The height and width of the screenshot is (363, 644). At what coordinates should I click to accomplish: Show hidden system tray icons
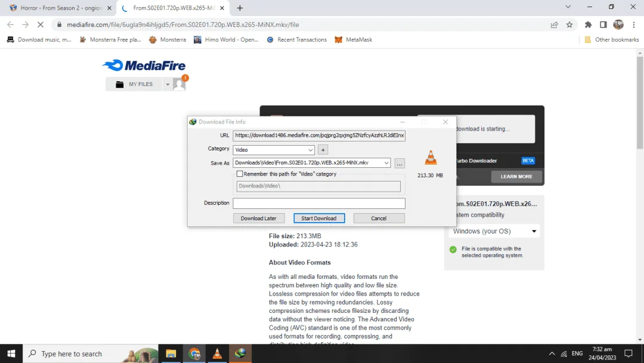[x=552, y=353]
